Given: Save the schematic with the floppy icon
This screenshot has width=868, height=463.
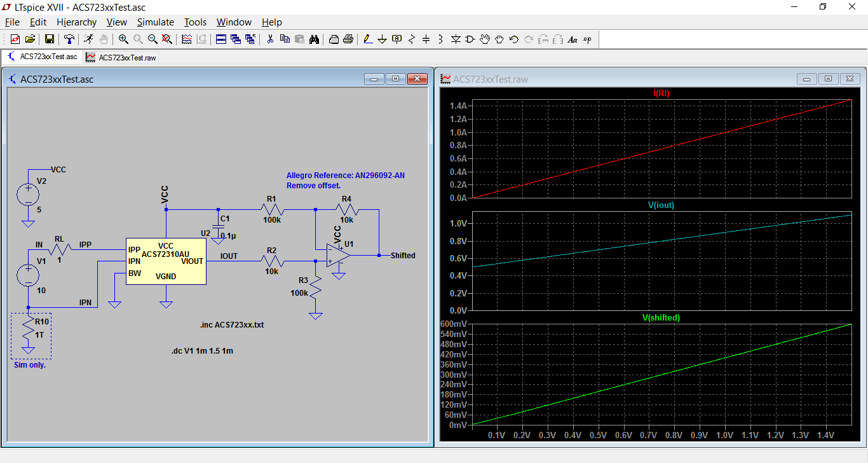Looking at the screenshot, I should (x=50, y=39).
